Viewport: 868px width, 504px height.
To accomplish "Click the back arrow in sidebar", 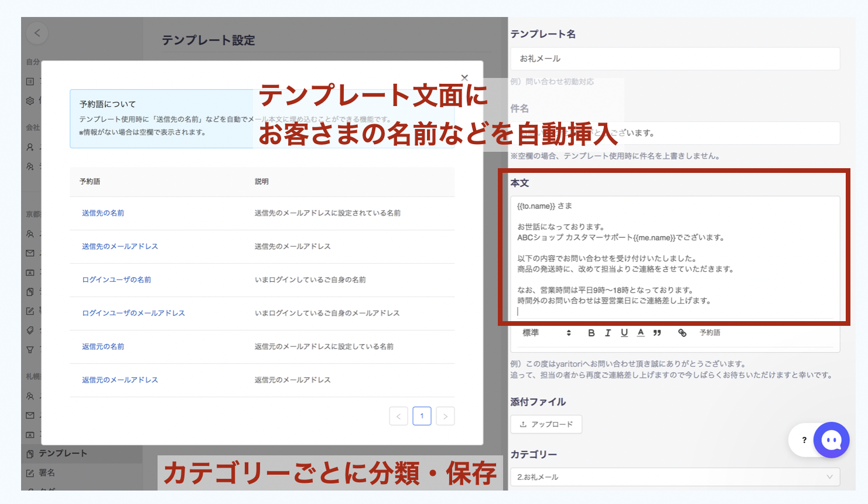I will [x=37, y=33].
